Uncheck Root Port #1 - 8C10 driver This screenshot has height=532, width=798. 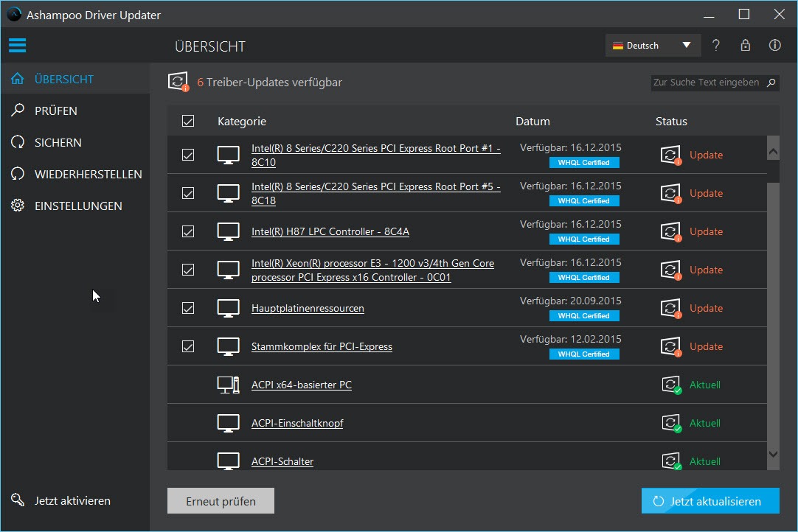click(x=188, y=155)
